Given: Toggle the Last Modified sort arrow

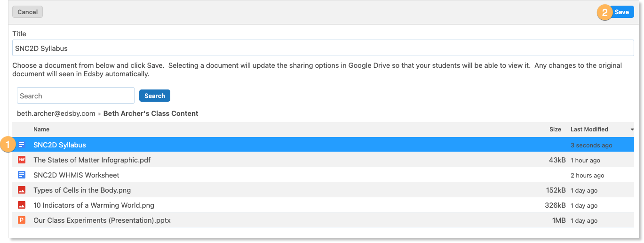Looking at the screenshot, I should tap(632, 130).
